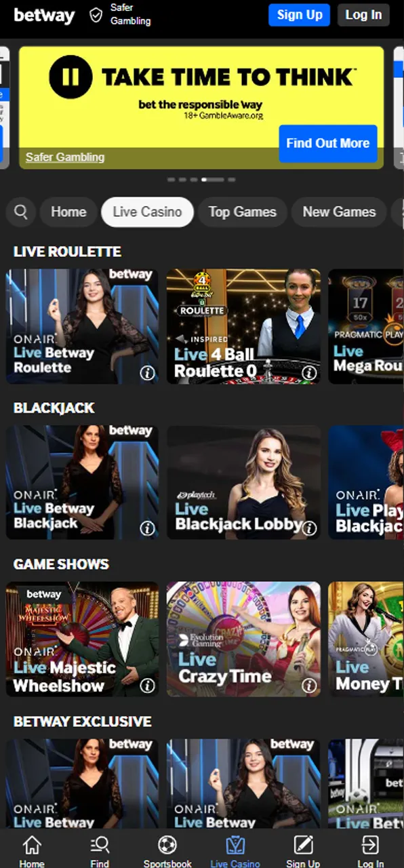This screenshot has width=404, height=868.
Task: Open info icon on Live Betway Roulette
Action: 147,372
